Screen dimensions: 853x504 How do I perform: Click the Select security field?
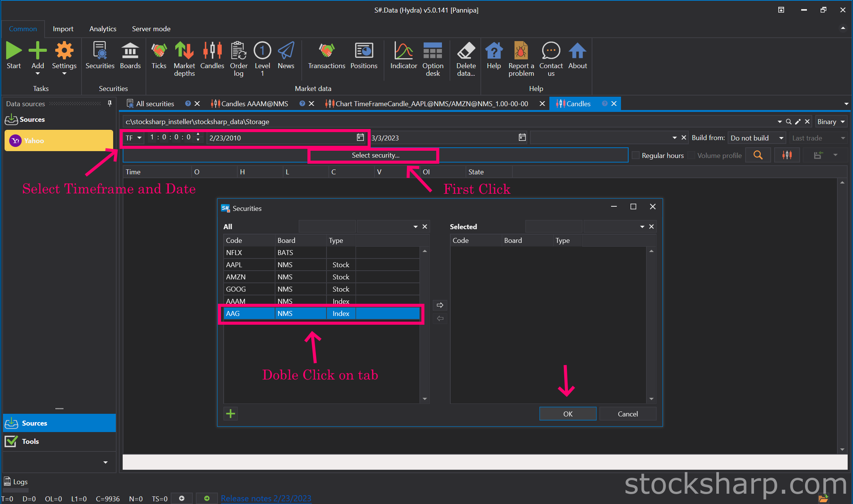375,155
